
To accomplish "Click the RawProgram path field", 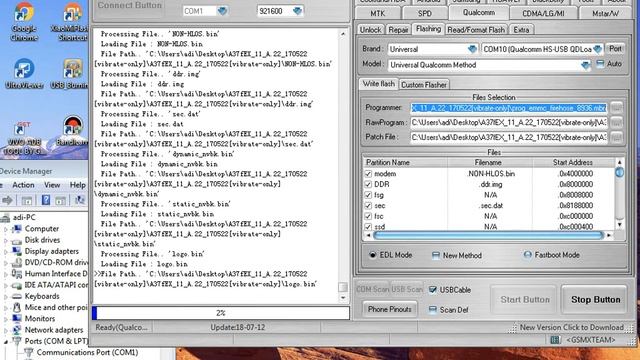I will [509, 122].
